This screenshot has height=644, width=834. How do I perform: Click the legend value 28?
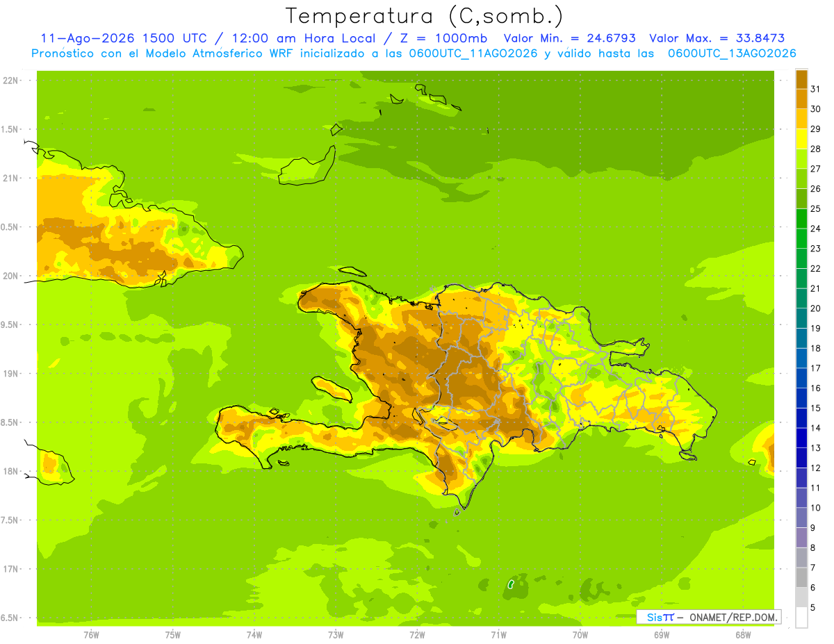[x=816, y=149]
